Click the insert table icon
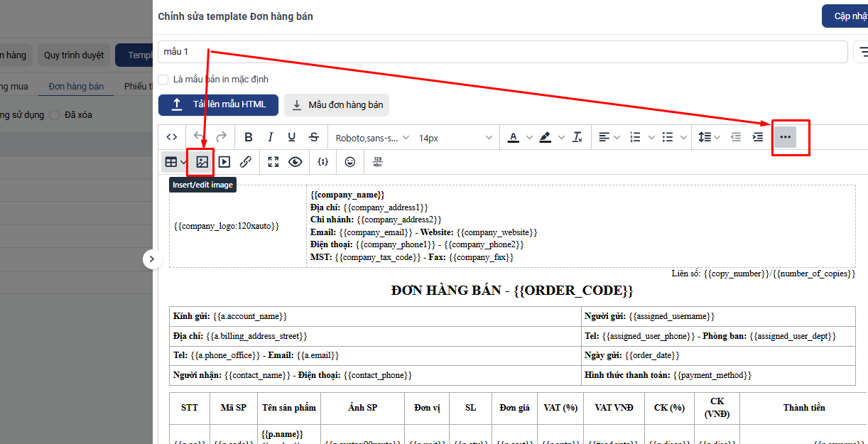Image resolution: width=868 pixels, height=444 pixels. coord(170,162)
